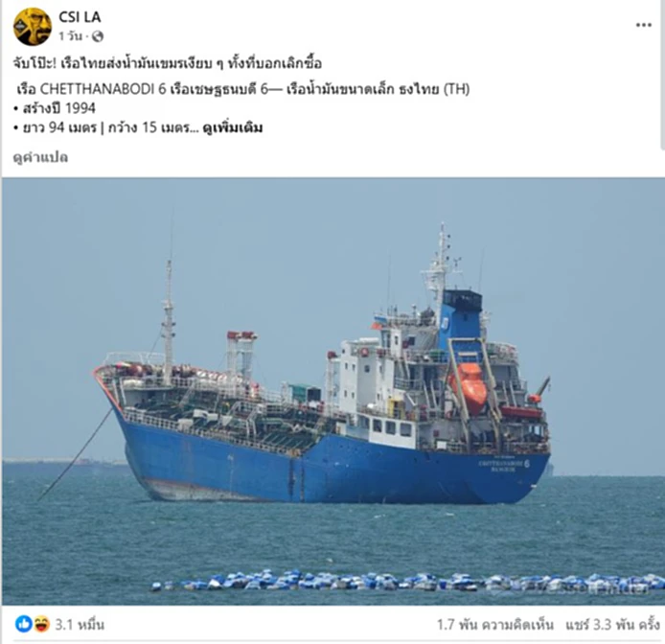Click the scrollbar at the right edge
665x644 pixels.
point(663,77)
